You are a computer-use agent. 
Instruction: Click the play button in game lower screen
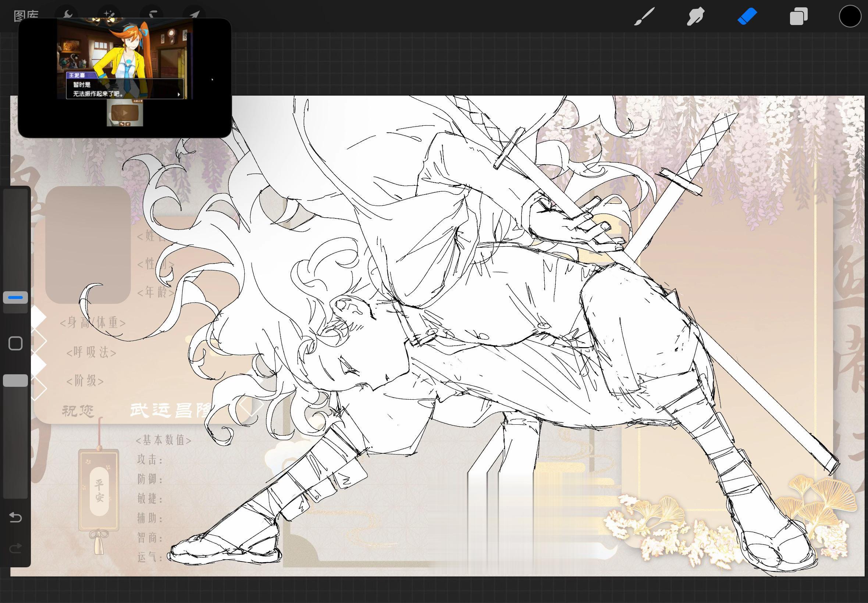tap(125, 113)
